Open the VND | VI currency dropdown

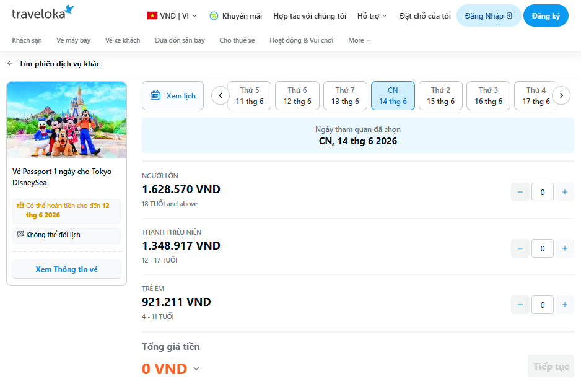[x=172, y=16]
